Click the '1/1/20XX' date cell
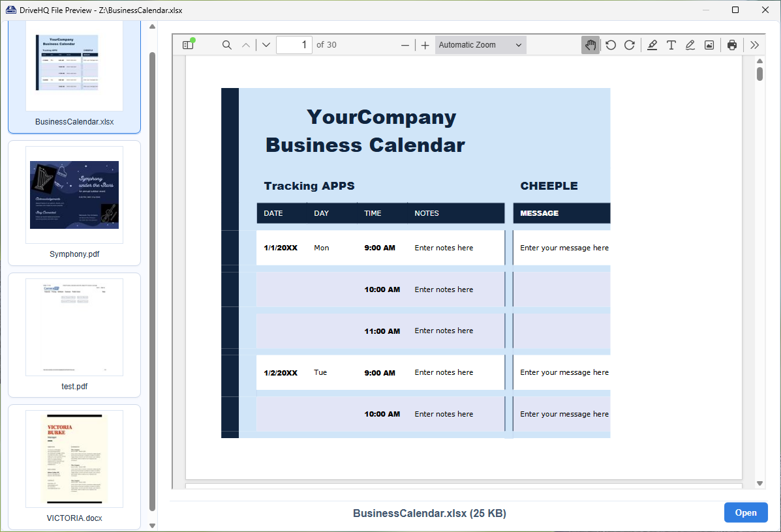This screenshot has height=532, width=781. [x=281, y=248]
